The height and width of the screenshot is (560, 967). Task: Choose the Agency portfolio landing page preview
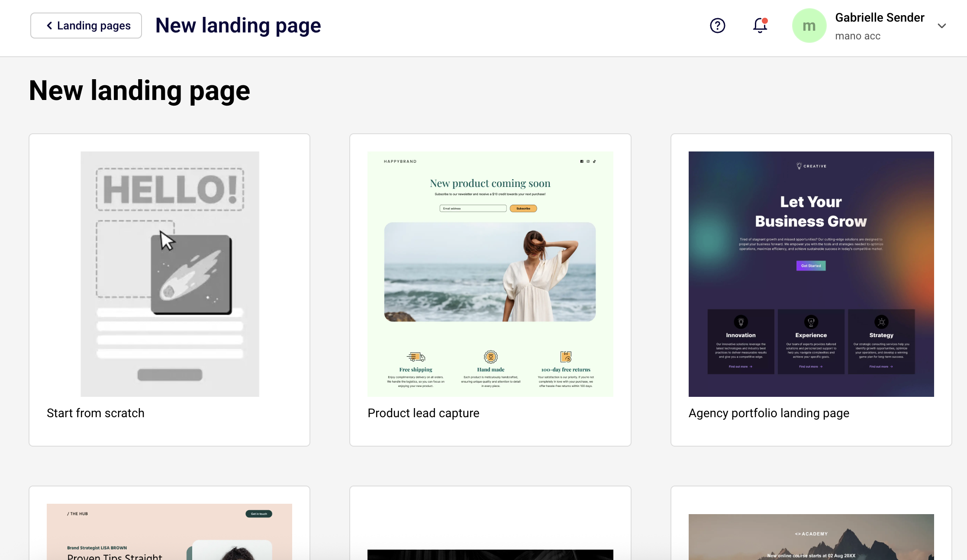click(x=811, y=274)
